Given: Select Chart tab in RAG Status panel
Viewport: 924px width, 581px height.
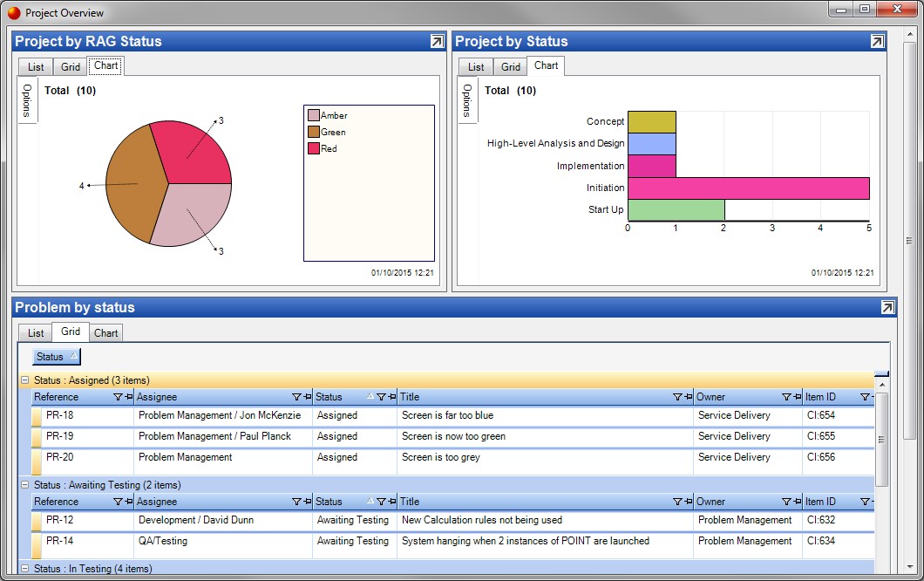Looking at the screenshot, I should pos(105,65).
